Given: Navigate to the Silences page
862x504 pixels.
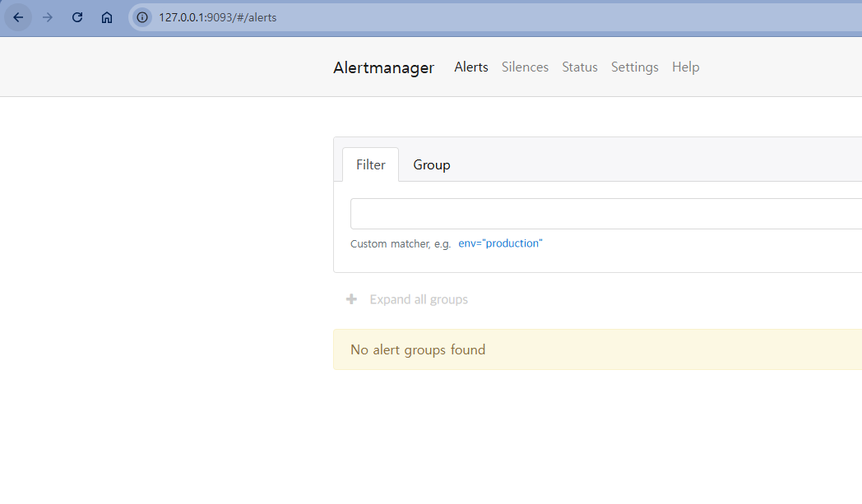Looking at the screenshot, I should pyautogui.click(x=525, y=67).
